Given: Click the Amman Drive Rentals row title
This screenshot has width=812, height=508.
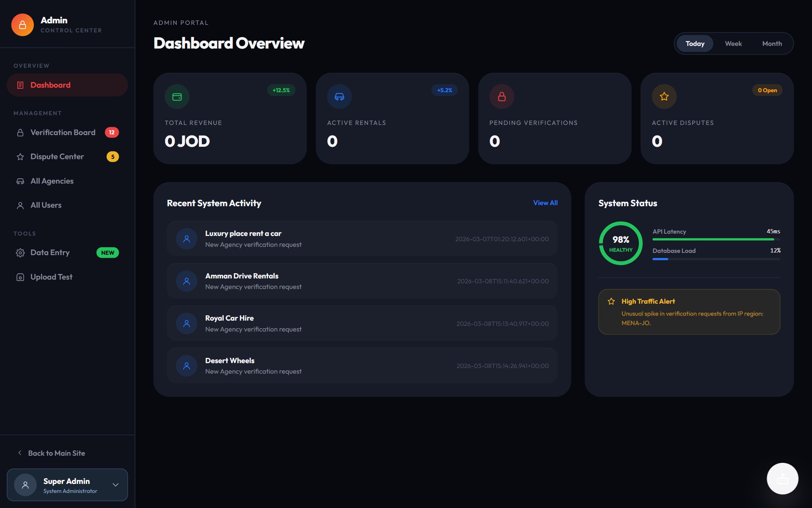Looking at the screenshot, I should pos(242,276).
